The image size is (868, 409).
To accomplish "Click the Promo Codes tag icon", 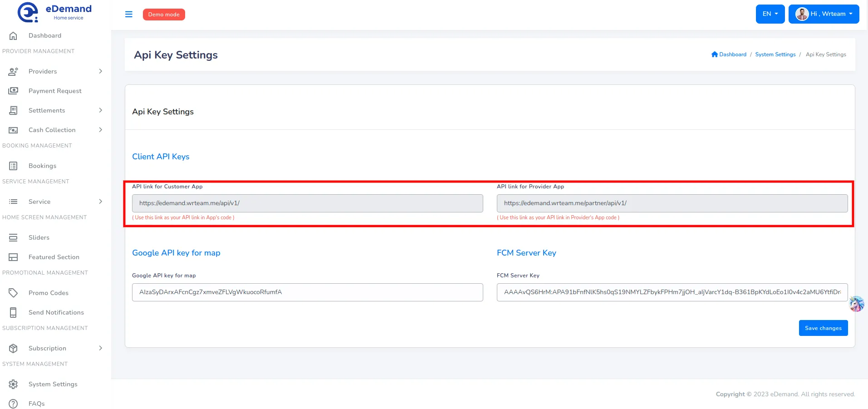I will [13, 293].
